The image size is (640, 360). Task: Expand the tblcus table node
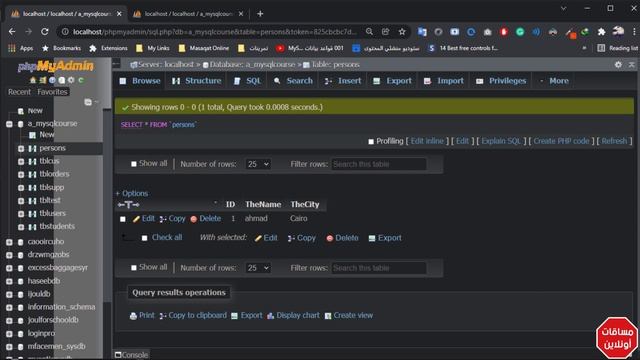(21, 162)
